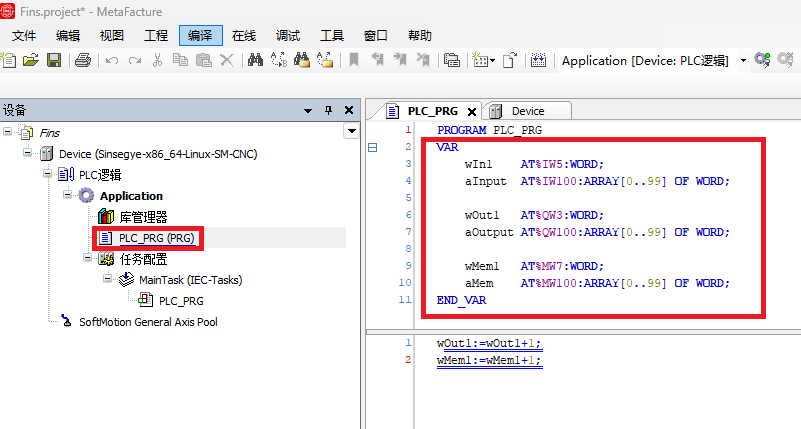The image size is (801, 429).
Task: Click the Cut scissors icon
Action: tap(157, 61)
